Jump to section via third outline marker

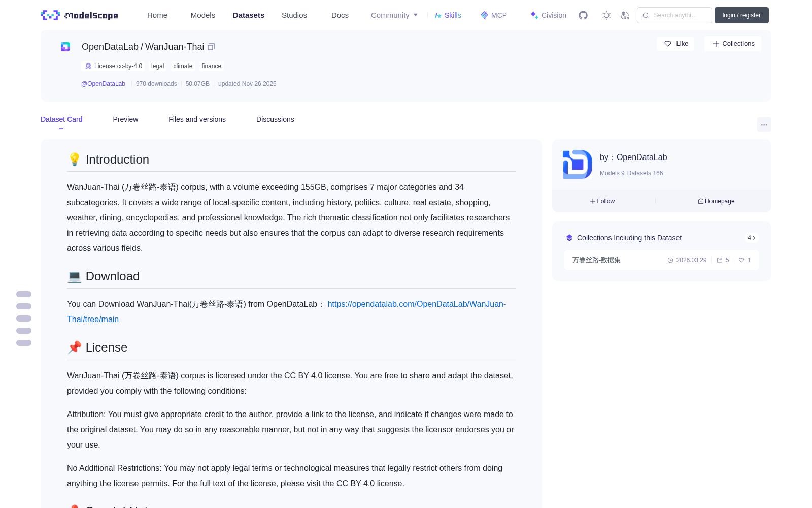[x=24, y=319]
